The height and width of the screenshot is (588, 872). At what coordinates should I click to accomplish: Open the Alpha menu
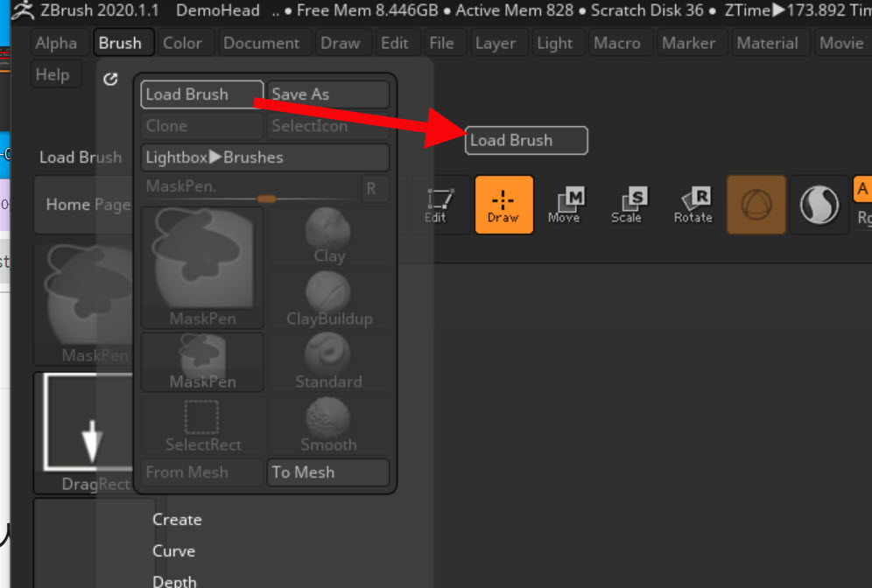pos(56,43)
